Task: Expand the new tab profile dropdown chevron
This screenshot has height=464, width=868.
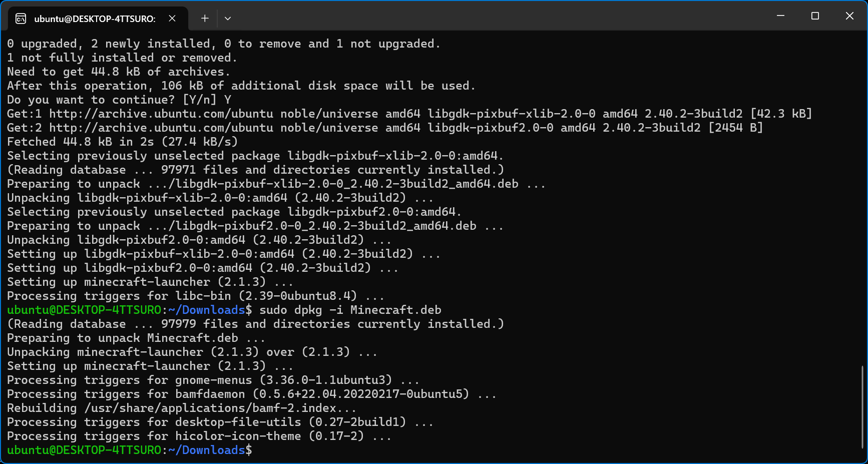Action: coord(228,19)
